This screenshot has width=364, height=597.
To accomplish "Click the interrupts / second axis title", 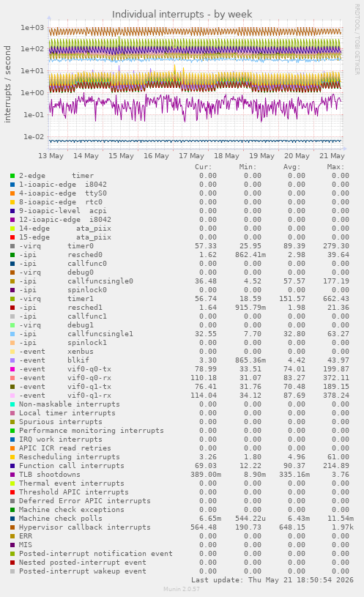I will click(x=7, y=84).
